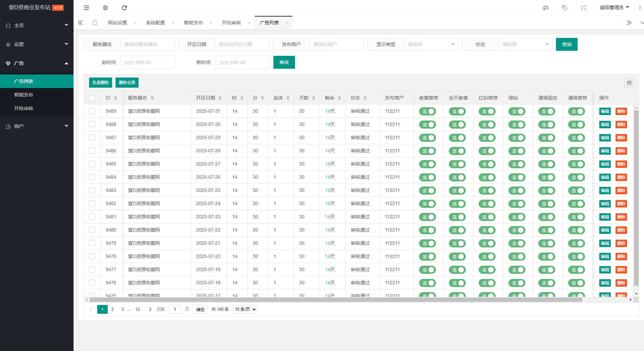
Task: Expand the 主页 sidebar menu
Action: 37,25
